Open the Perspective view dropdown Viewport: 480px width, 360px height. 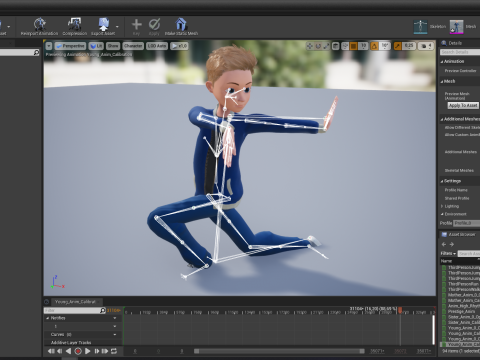coord(70,46)
